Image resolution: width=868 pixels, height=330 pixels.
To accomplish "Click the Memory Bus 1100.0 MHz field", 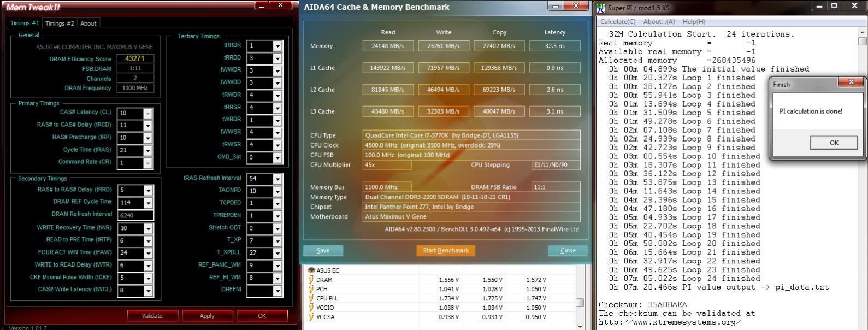I will (387, 187).
